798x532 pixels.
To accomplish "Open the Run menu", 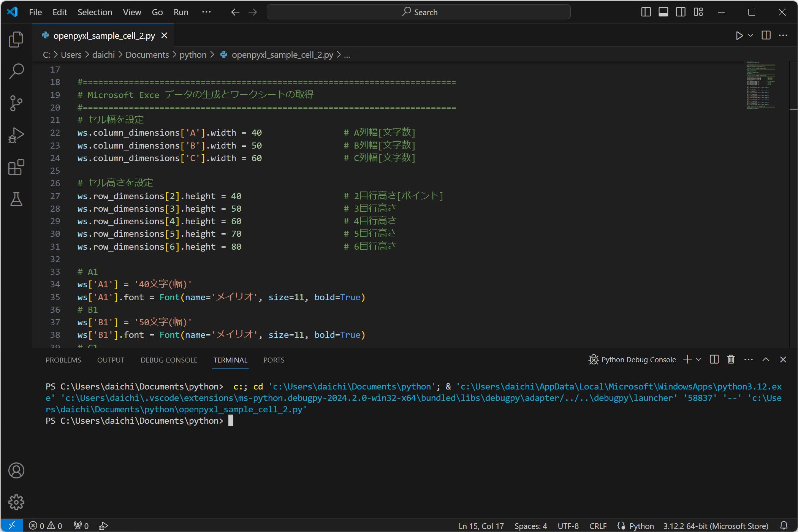I will pyautogui.click(x=181, y=12).
